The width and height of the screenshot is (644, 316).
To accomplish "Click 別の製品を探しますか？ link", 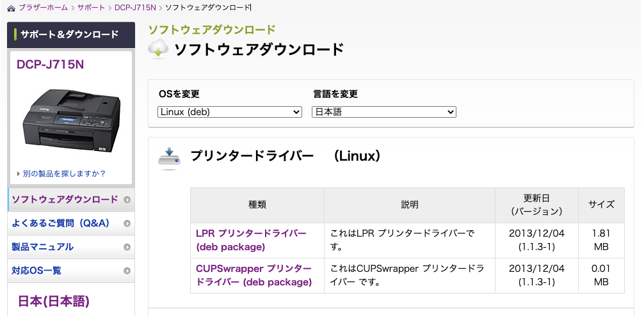I will click(x=64, y=173).
